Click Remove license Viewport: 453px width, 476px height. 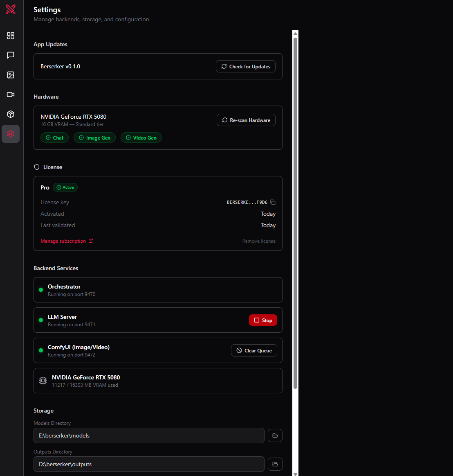259,241
